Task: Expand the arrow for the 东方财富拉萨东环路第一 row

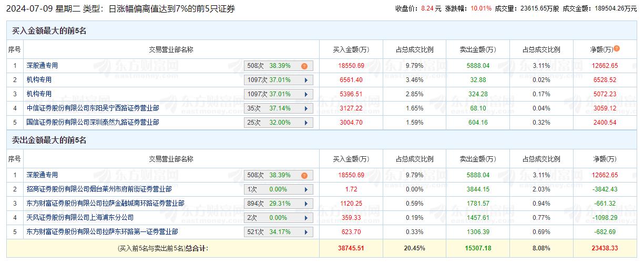Action: [x=305, y=232]
